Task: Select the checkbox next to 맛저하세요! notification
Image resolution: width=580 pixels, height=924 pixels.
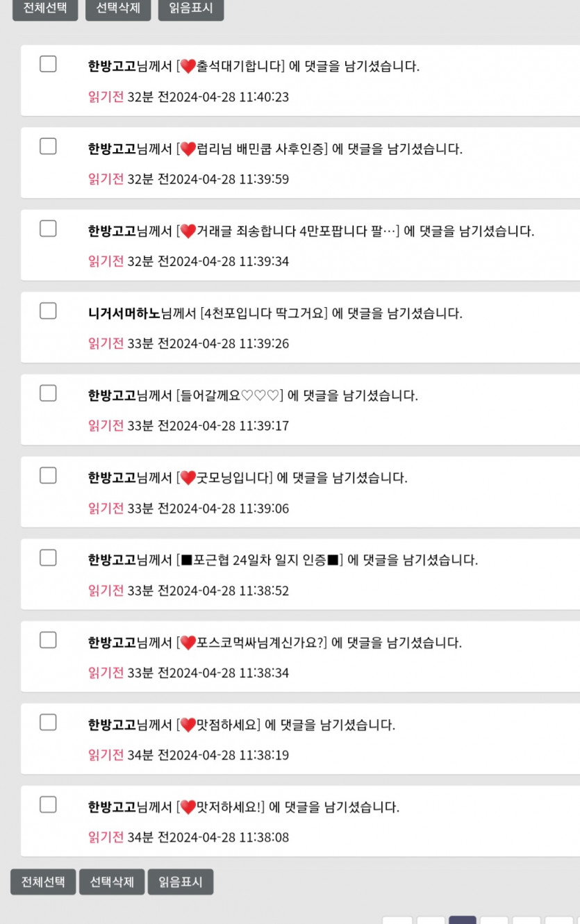Action: pyautogui.click(x=48, y=805)
